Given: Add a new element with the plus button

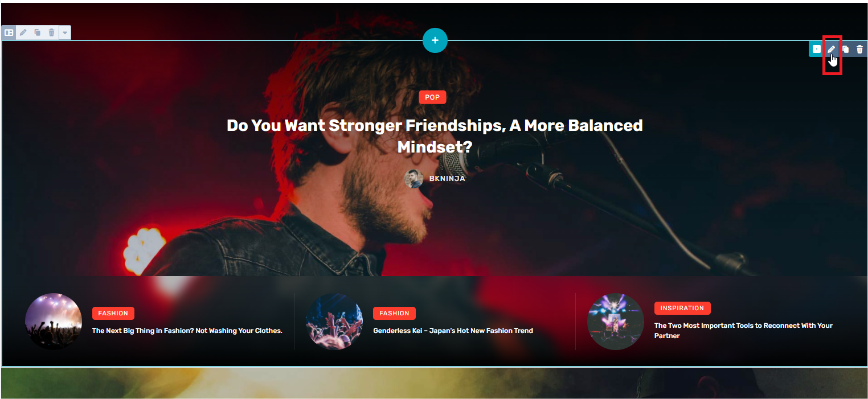Looking at the screenshot, I should [435, 40].
